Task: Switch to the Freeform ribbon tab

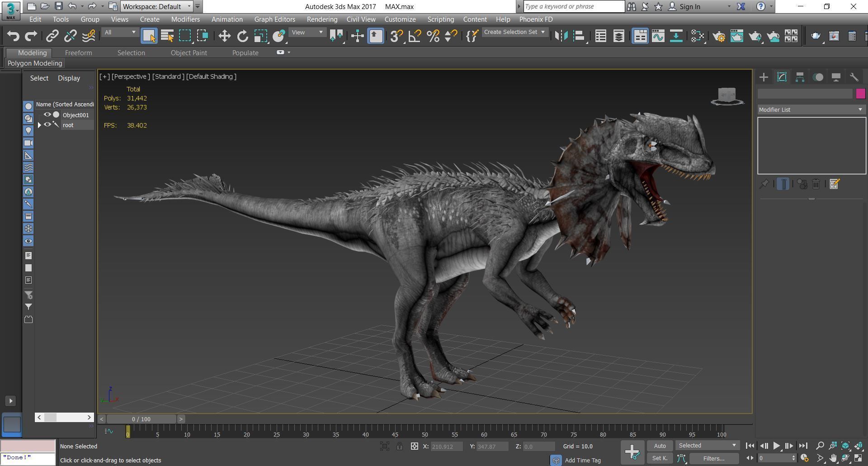Action: 78,53
